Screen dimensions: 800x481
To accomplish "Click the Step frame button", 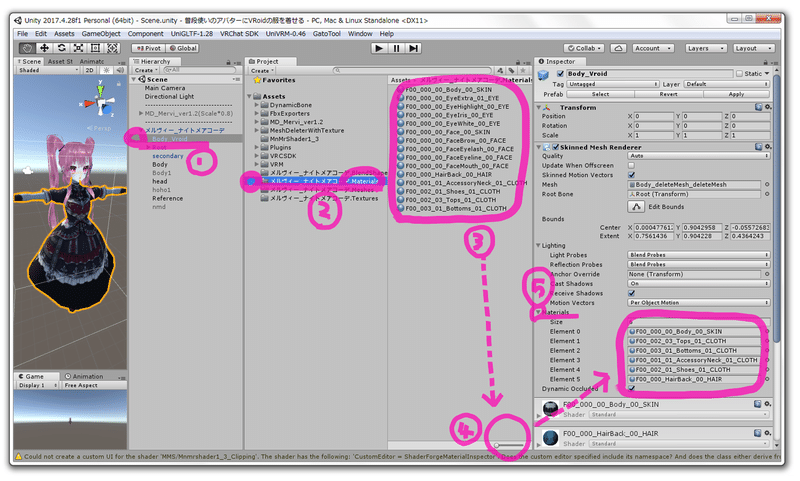I will (413, 48).
